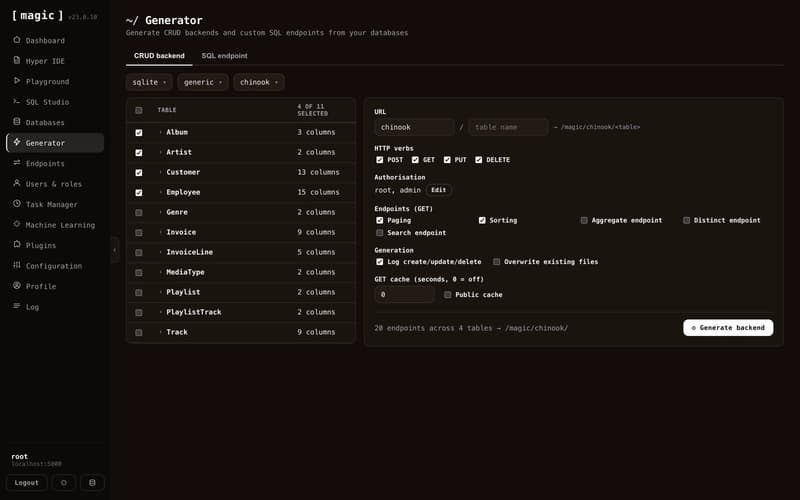Disable the DELETE HTTP verb
800x500 pixels.
pyautogui.click(x=479, y=160)
